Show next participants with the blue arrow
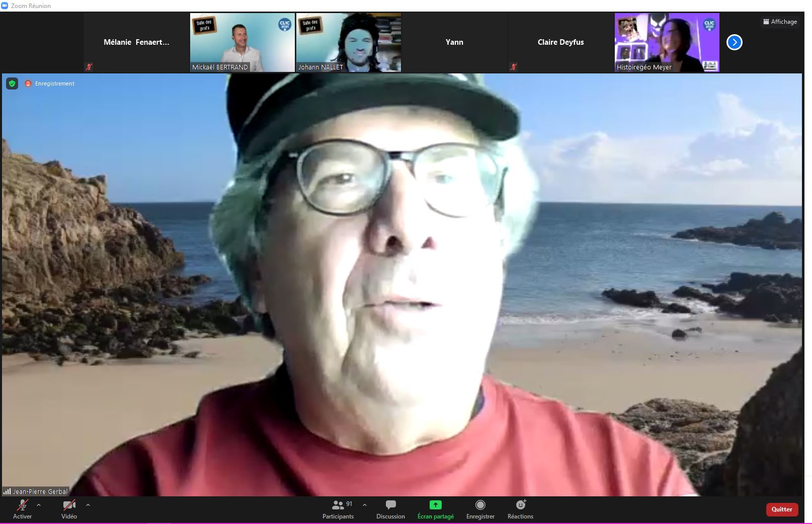 735,42
